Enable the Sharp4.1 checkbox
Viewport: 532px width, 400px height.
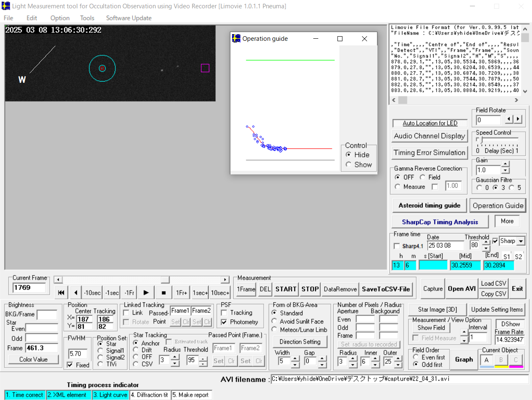pyautogui.click(x=397, y=246)
